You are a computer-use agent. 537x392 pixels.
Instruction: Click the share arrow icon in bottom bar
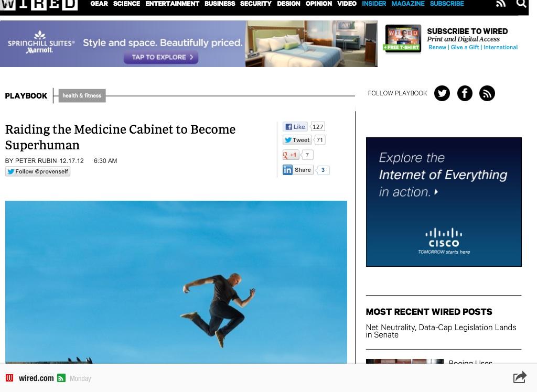point(520,377)
